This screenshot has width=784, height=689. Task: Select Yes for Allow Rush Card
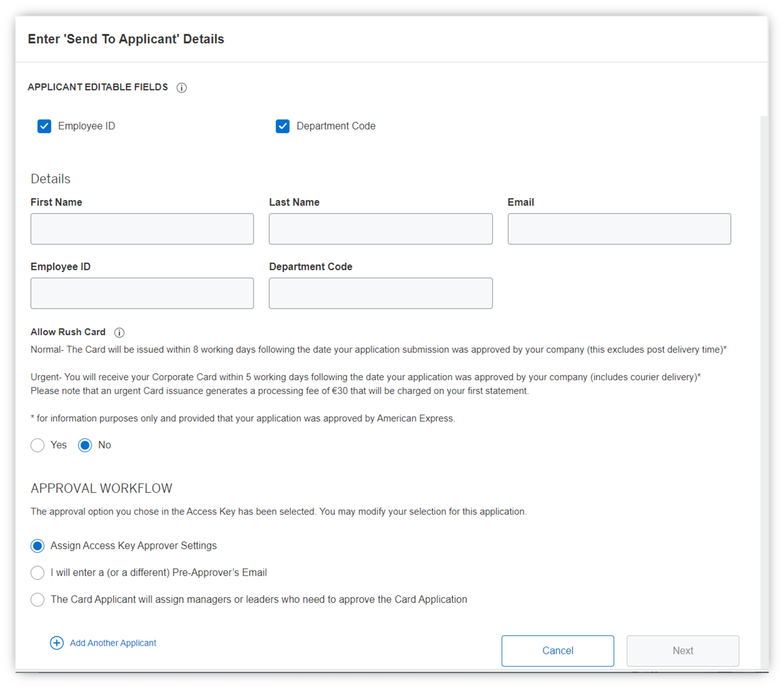[x=38, y=446]
